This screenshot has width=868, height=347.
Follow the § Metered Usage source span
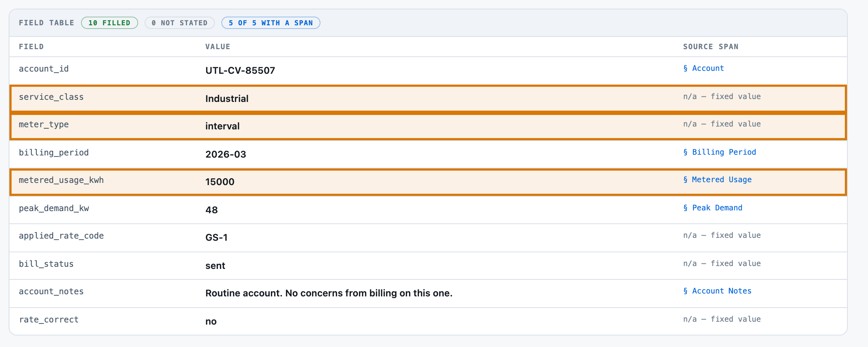(x=717, y=180)
